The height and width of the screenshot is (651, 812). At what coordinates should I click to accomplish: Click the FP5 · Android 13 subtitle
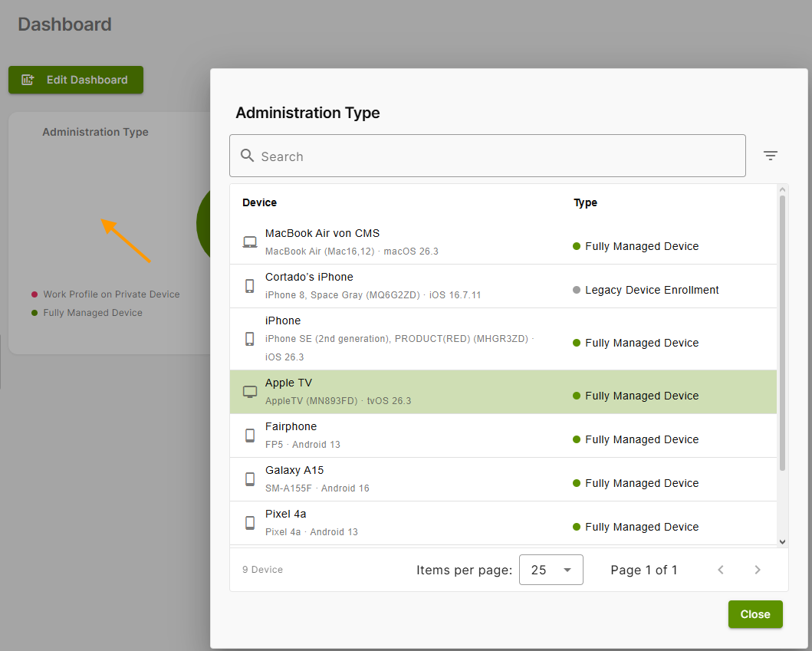[x=302, y=445]
